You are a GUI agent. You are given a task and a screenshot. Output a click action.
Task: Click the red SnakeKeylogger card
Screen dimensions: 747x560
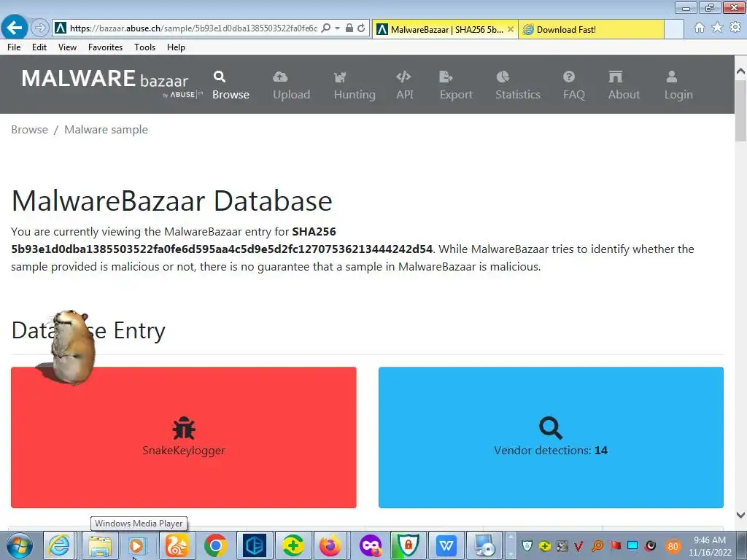click(183, 437)
